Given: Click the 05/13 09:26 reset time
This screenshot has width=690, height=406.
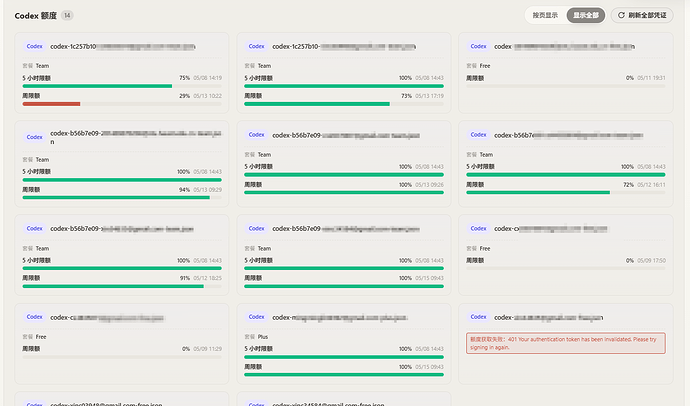Looking at the screenshot, I should [x=429, y=185].
